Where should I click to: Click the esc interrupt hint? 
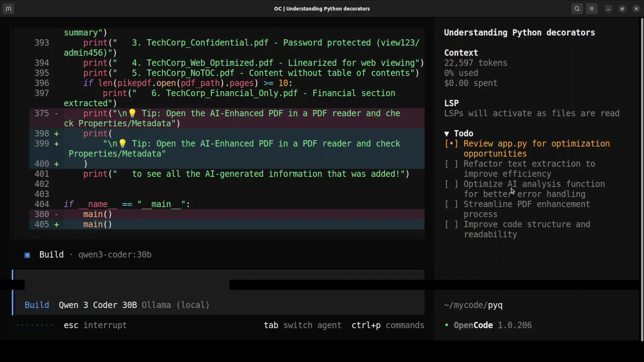click(x=95, y=325)
